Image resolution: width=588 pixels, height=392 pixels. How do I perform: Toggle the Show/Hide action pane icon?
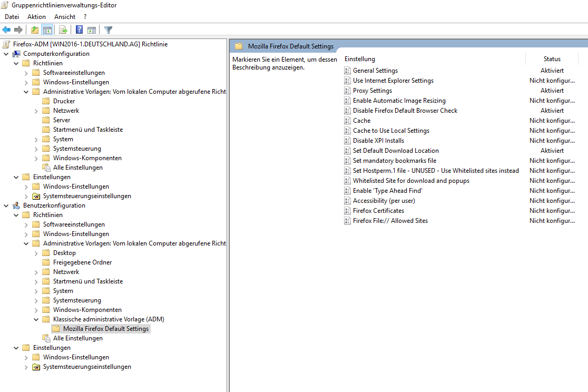click(92, 30)
